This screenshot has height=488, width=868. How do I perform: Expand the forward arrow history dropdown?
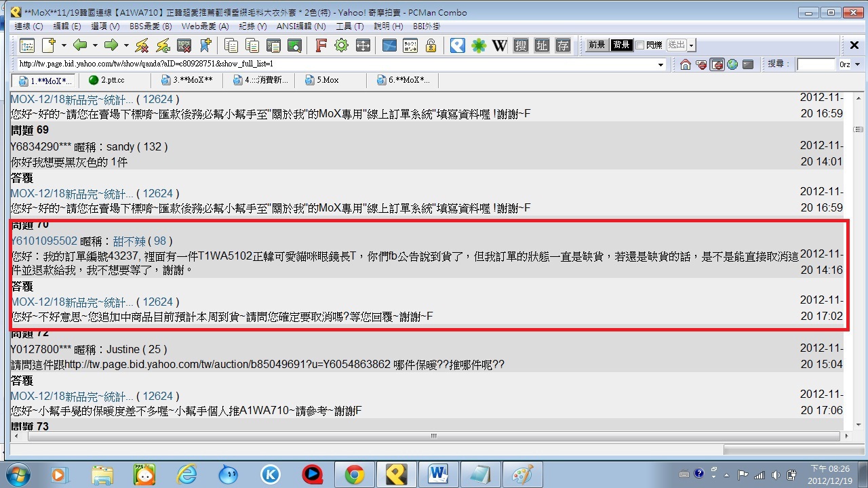(126, 45)
